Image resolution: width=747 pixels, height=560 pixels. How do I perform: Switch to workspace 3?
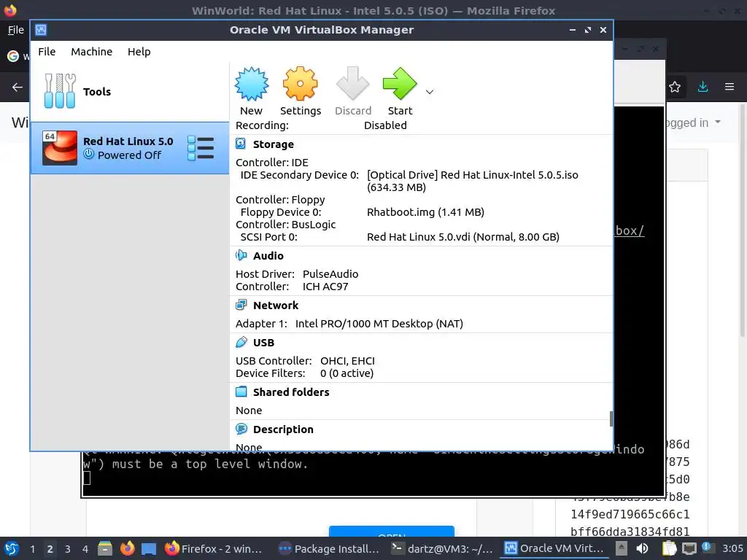coord(68,549)
